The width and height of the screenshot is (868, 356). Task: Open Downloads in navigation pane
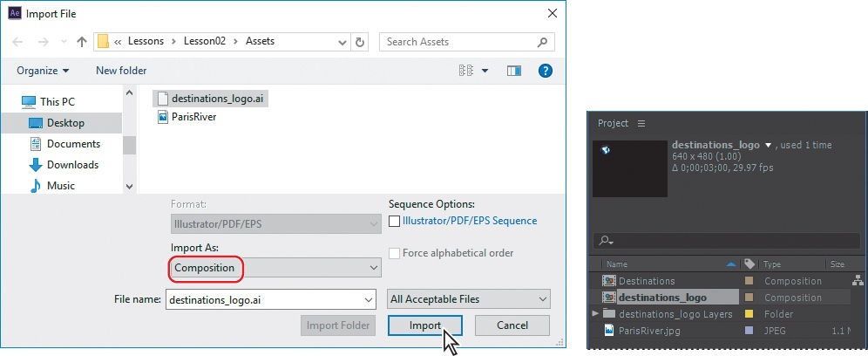point(64,165)
